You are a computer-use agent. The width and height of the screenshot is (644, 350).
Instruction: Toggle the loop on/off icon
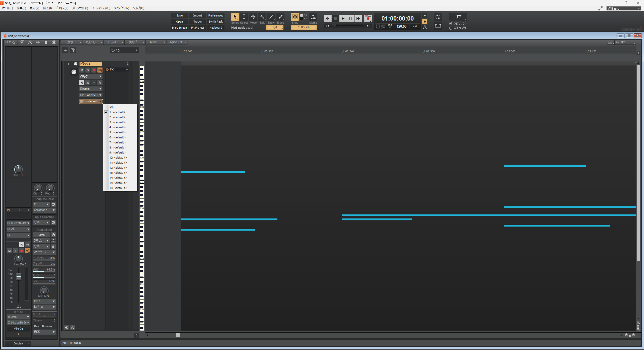(438, 17)
